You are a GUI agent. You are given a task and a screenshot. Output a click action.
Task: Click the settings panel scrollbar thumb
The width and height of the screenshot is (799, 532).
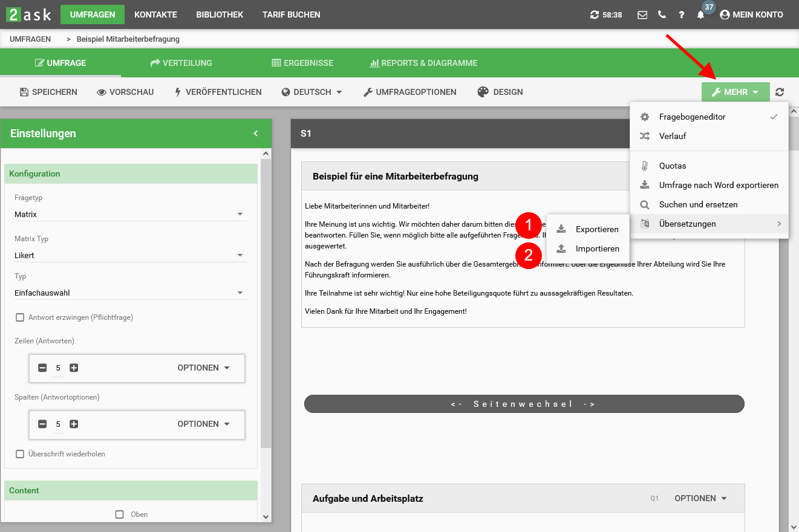click(266, 303)
